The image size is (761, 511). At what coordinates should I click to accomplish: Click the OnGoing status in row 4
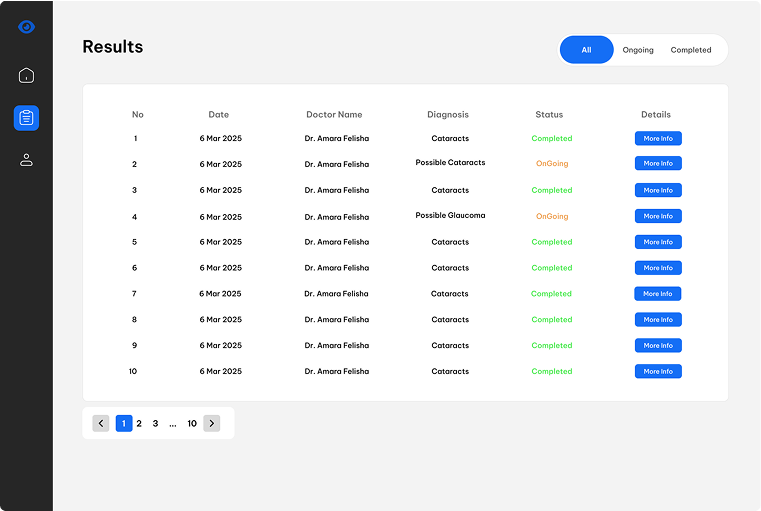pyautogui.click(x=552, y=216)
